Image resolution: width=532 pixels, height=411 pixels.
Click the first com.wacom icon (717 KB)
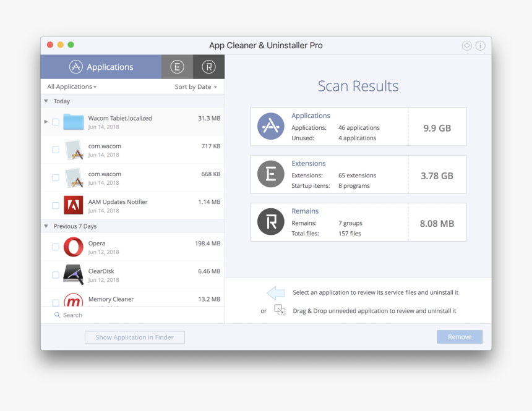coord(74,150)
